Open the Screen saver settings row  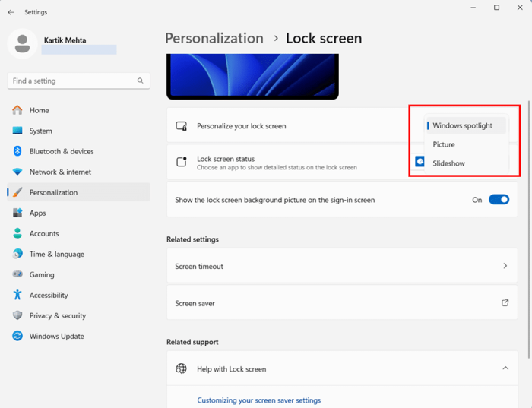pos(342,302)
